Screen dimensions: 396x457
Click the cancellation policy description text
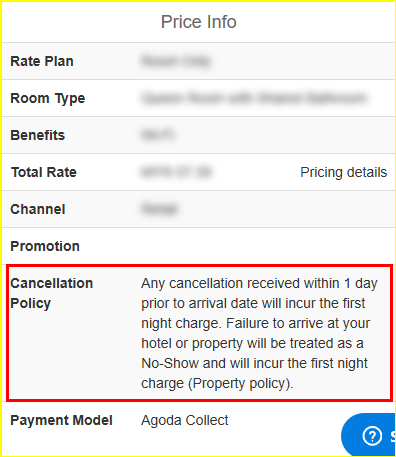click(259, 333)
